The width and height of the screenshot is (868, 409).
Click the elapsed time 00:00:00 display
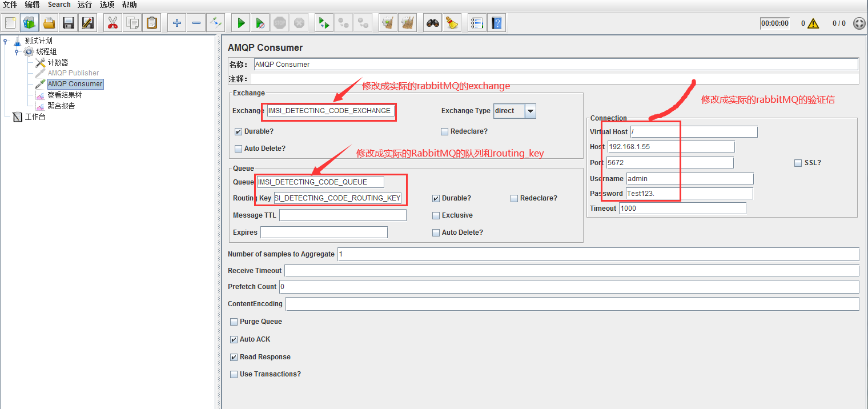point(774,22)
